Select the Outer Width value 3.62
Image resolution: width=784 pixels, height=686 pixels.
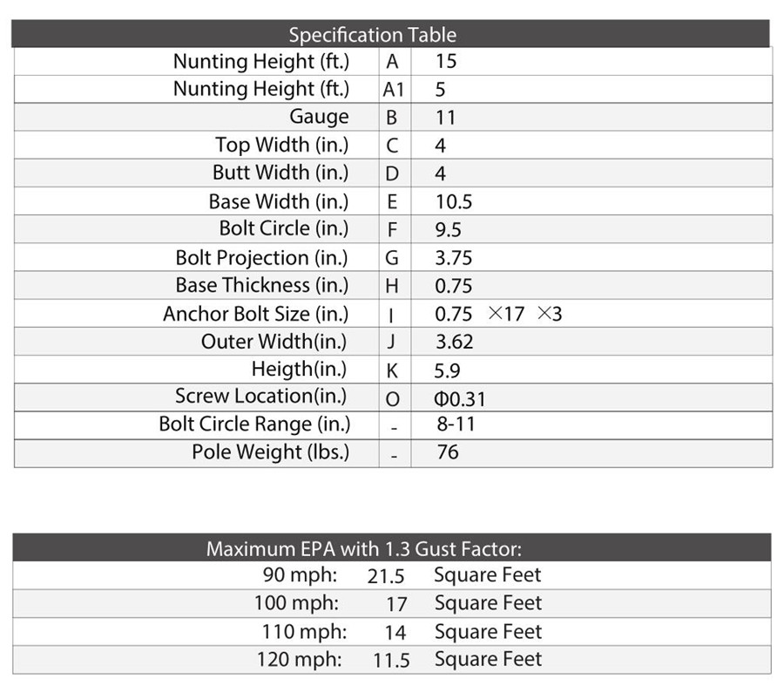454,342
